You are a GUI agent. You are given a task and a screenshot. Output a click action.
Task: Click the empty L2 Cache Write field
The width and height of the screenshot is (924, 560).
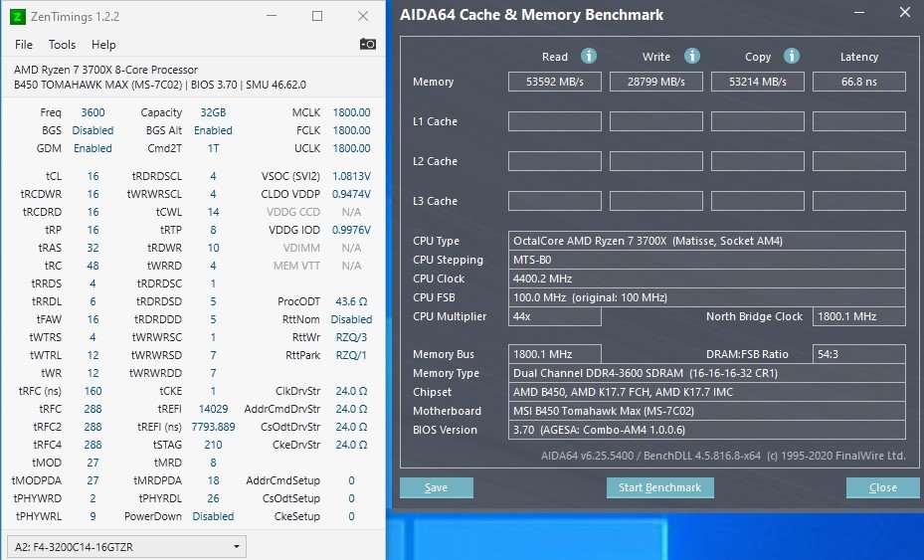tap(655, 161)
